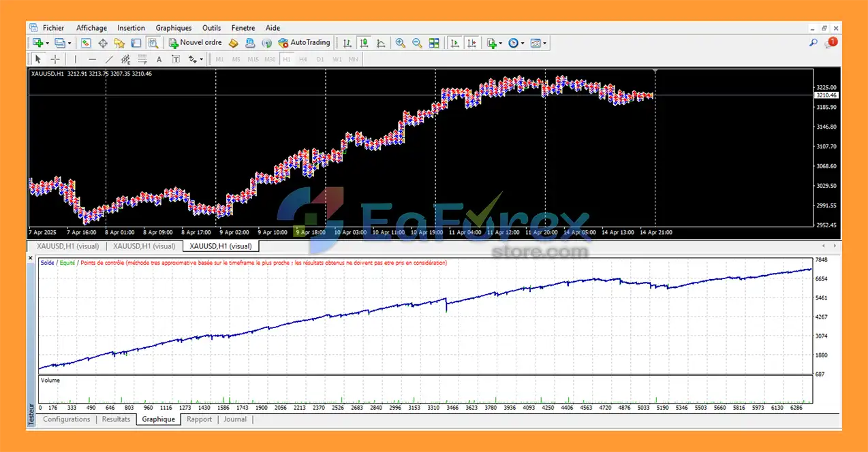Toggle the chart auto scroll option
868x452 pixels.
(x=454, y=43)
